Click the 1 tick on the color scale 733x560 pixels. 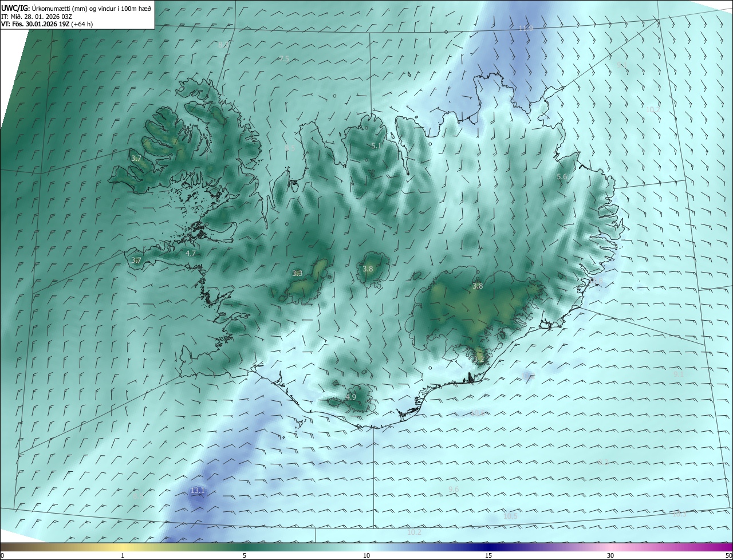pyautogui.click(x=123, y=555)
